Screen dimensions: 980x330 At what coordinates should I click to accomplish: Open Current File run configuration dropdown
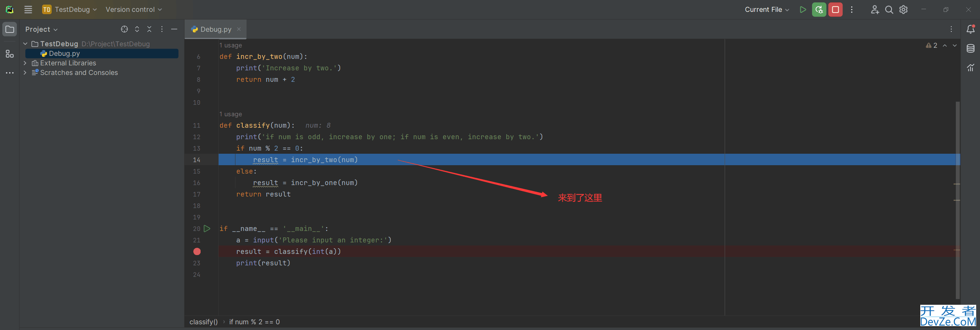point(767,10)
